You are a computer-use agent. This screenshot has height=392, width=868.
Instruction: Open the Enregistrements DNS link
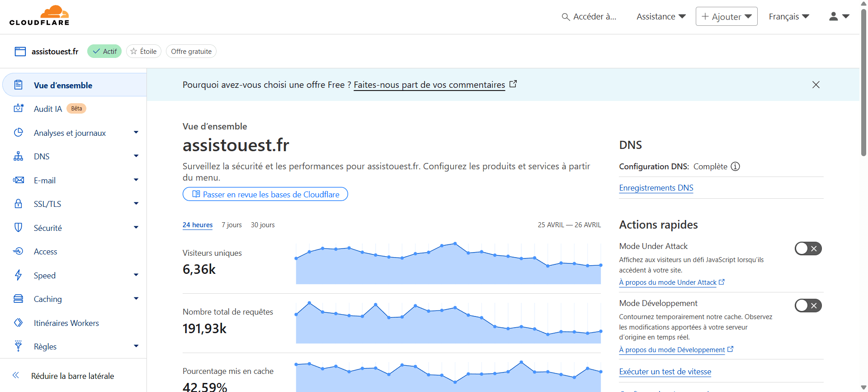pos(656,188)
